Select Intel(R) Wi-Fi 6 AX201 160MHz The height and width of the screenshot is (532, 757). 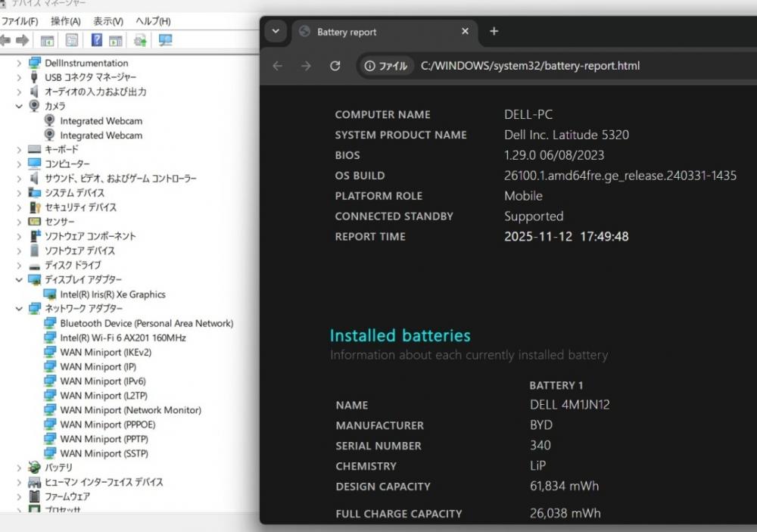123,338
